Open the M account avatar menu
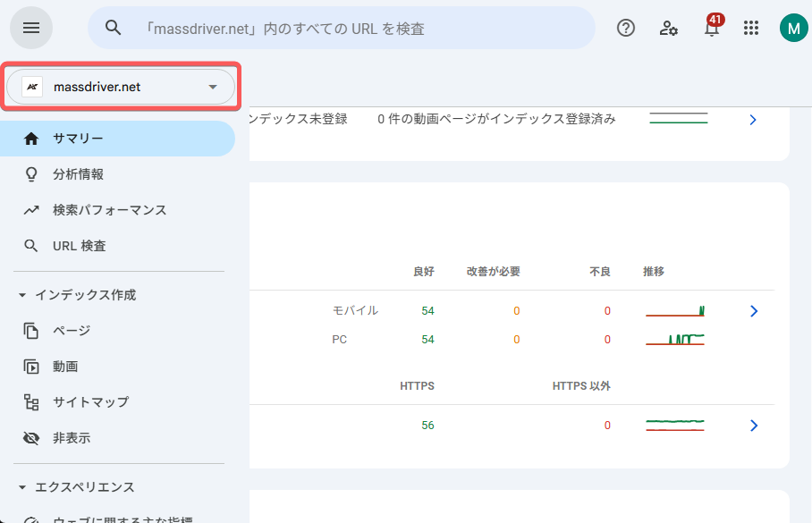The height and width of the screenshot is (523, 812). click(x=792, y=28)
